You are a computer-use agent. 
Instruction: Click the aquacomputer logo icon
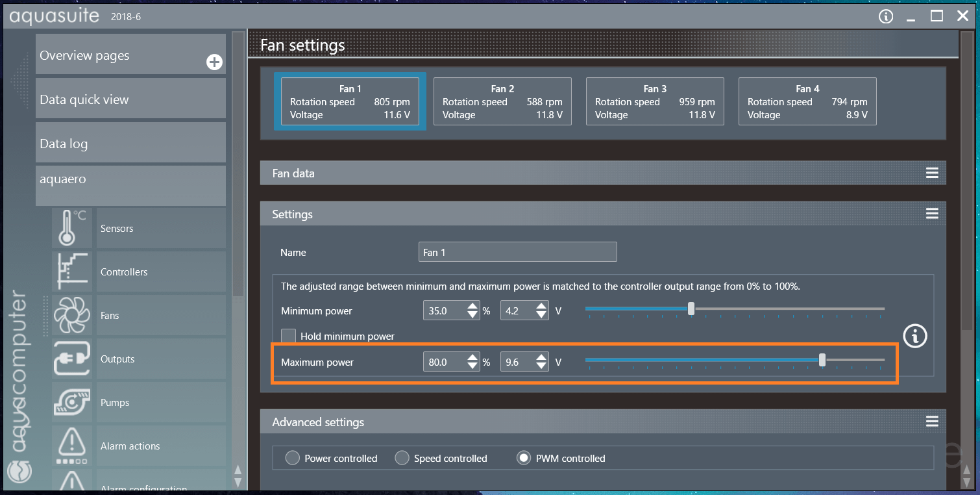click(19, 472)
